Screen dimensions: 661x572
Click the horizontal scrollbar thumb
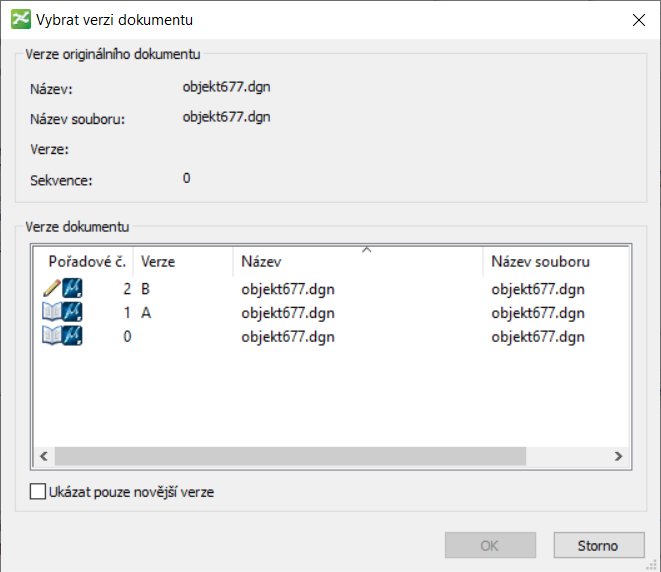click(290, 456)
